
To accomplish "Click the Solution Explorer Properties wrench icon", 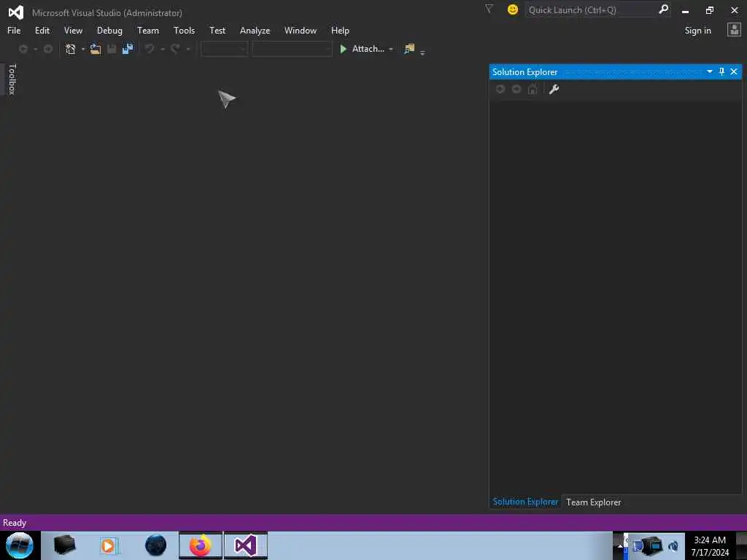I will pyautogui.click(x=554, y=89).
